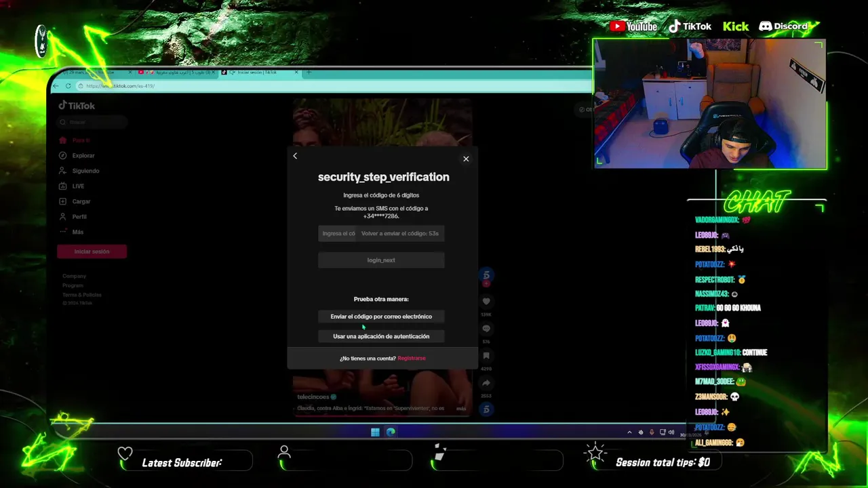868x488 pixels.
Task: Click the login_next button
Action: (381, 260)
